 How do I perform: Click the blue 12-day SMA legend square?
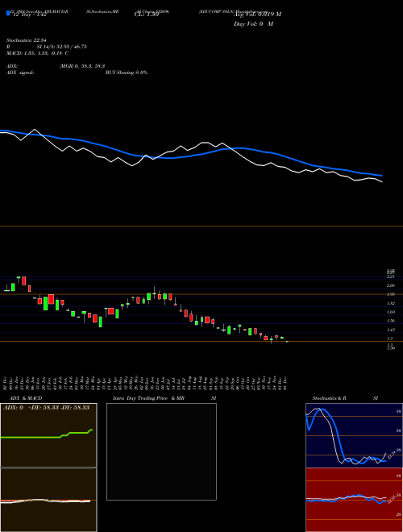click(8, 14)
